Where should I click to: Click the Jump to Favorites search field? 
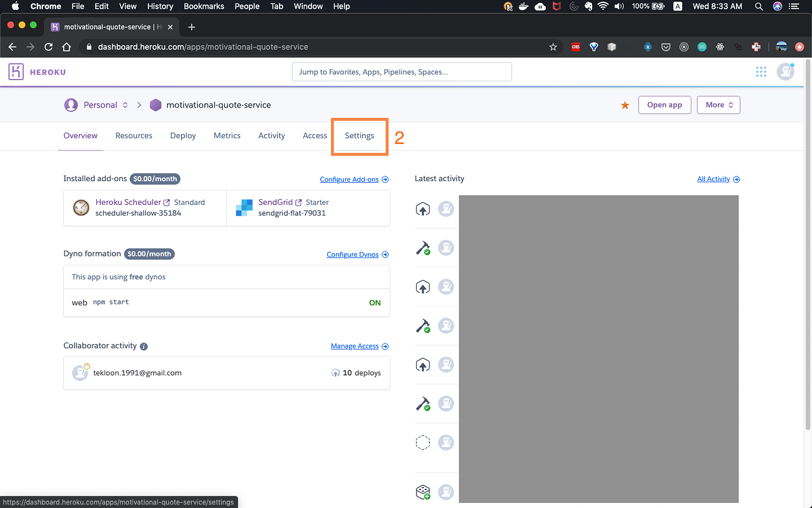tap(402, 72)
